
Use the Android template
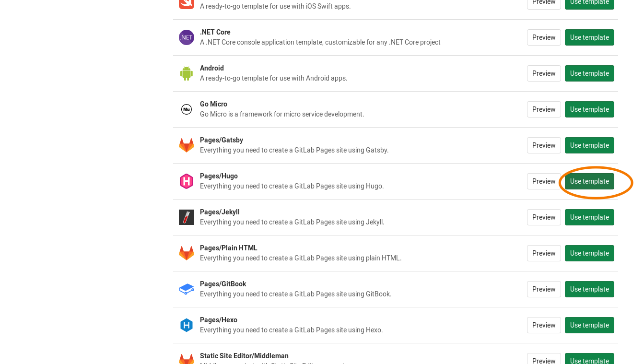click(589, 73)
